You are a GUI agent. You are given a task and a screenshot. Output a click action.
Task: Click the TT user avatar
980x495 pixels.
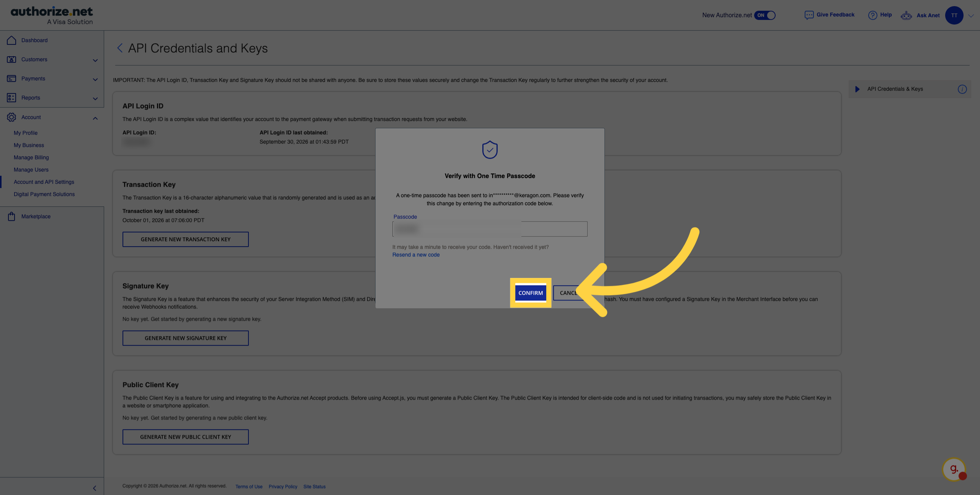pyautogui.click(x=954, y=15)
